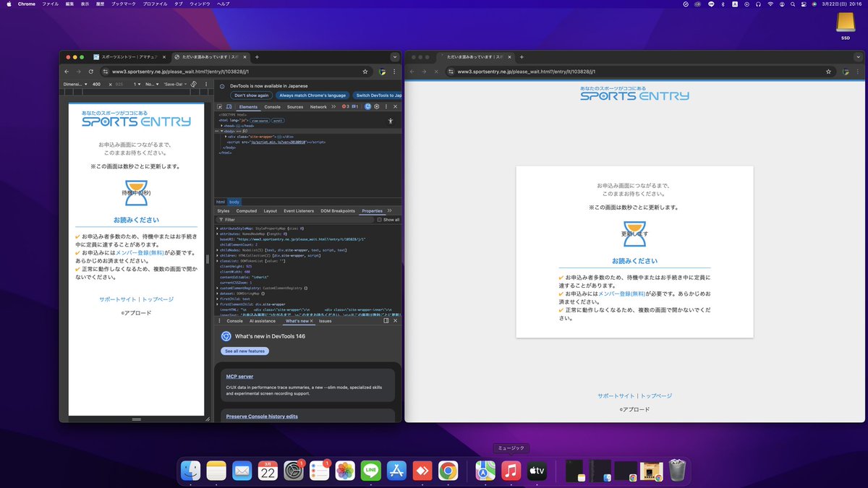Expand the attributeStyleMap property
The image size is (868, 488).
tap(218, 228)
